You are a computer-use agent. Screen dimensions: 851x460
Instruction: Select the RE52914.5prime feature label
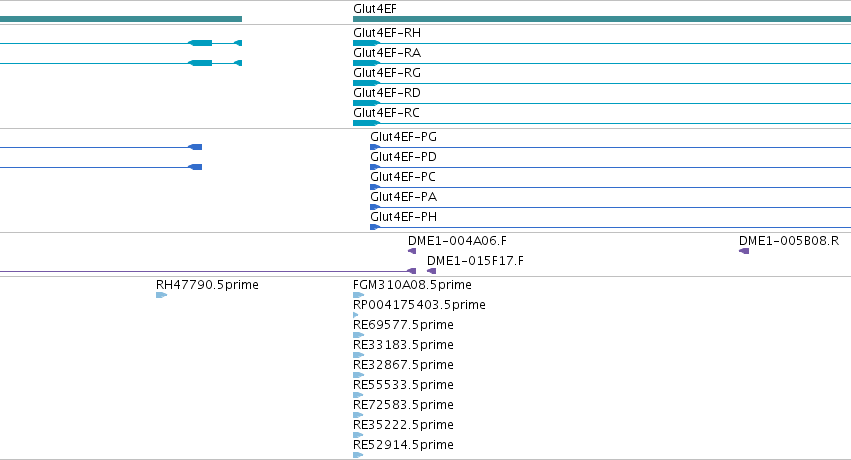coord(403,445)
